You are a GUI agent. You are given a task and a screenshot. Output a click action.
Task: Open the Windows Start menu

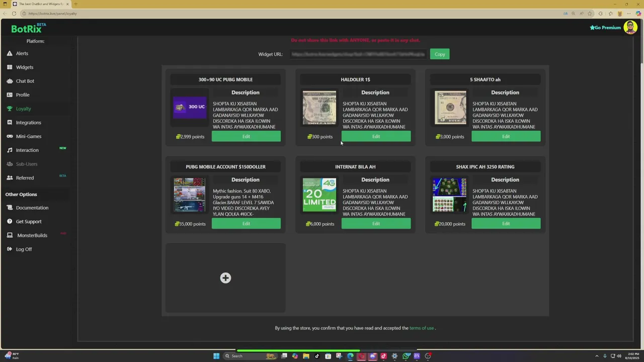point(216,356)
